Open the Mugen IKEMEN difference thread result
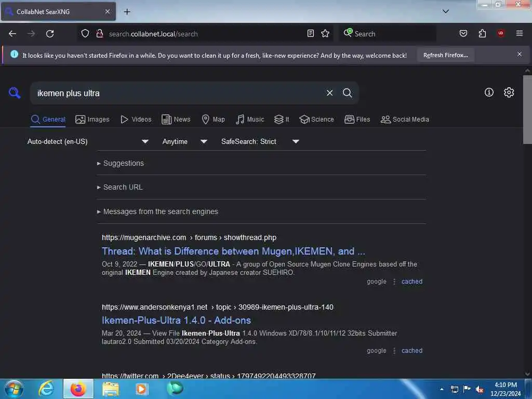The image size is (532, 399). (x=233, y=251)
